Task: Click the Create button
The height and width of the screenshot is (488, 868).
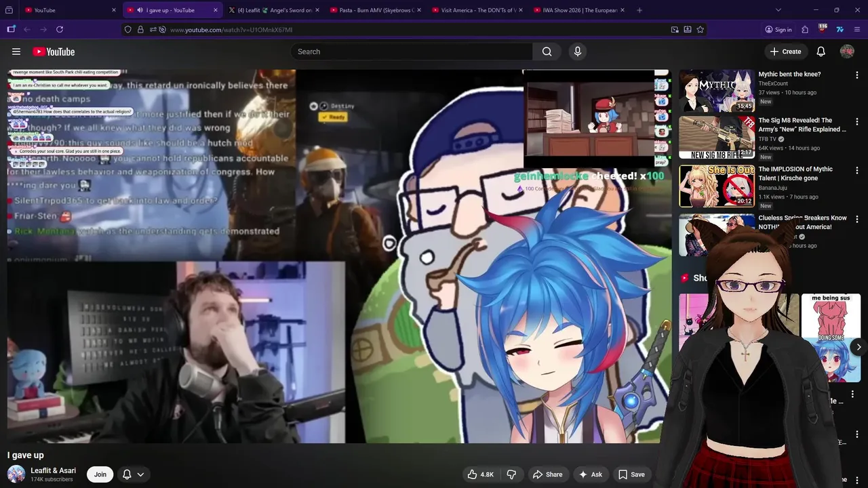Action: (x=785, y=52)
